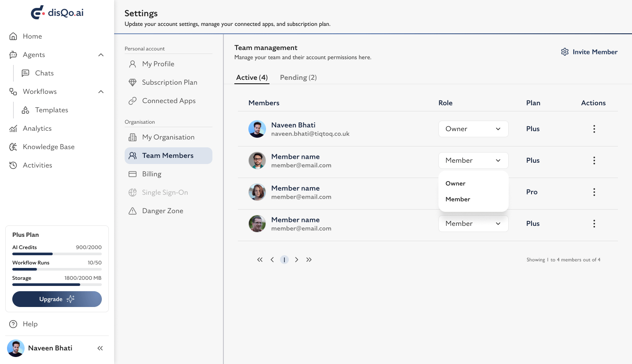Click the last row member's avatar
This screenshot has width=632, height=364.
coord(257,224)
